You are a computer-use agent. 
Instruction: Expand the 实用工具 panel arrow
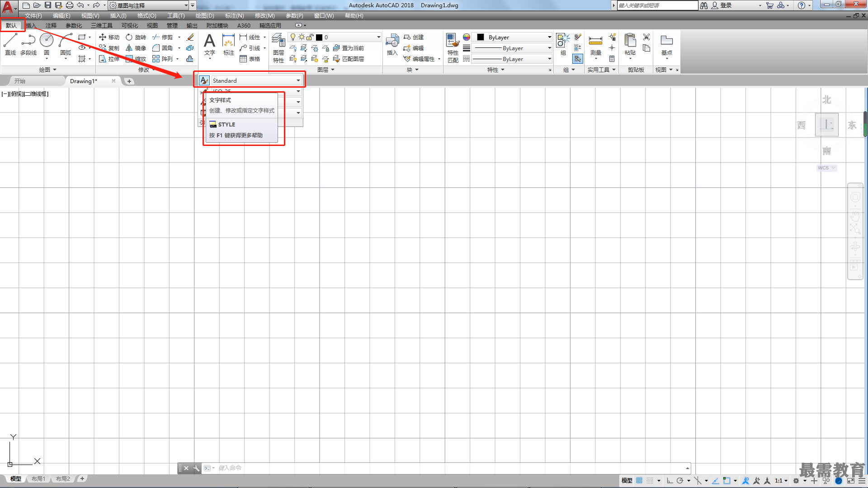click(x=614, y=70)
